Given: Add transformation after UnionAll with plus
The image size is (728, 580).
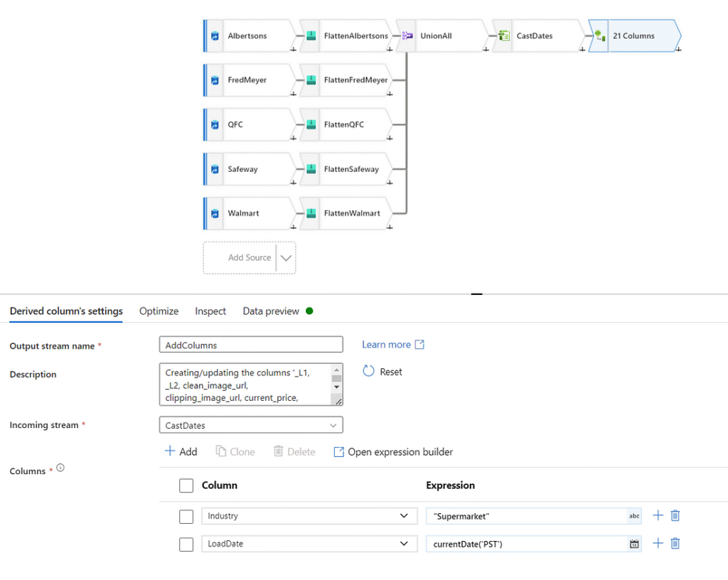Looking at the screenshot, I should coord(486,49).
